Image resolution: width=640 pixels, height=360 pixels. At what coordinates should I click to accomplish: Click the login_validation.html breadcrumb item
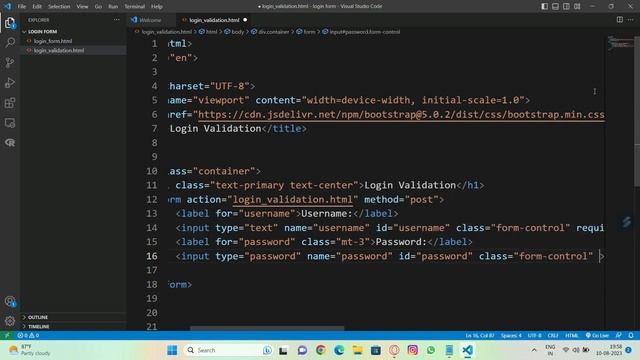coord(166,32)
